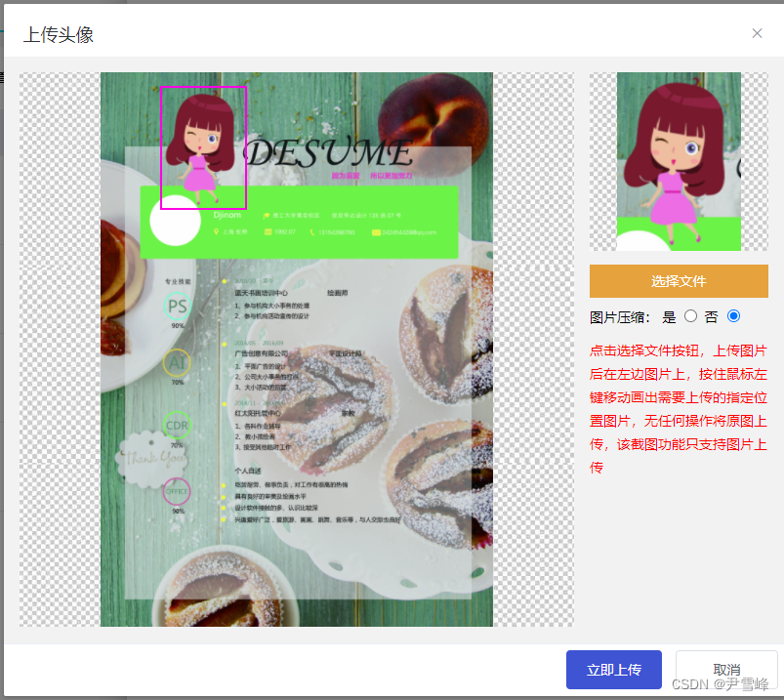Click the 立即上传 upload button

(x=613, y=670)
